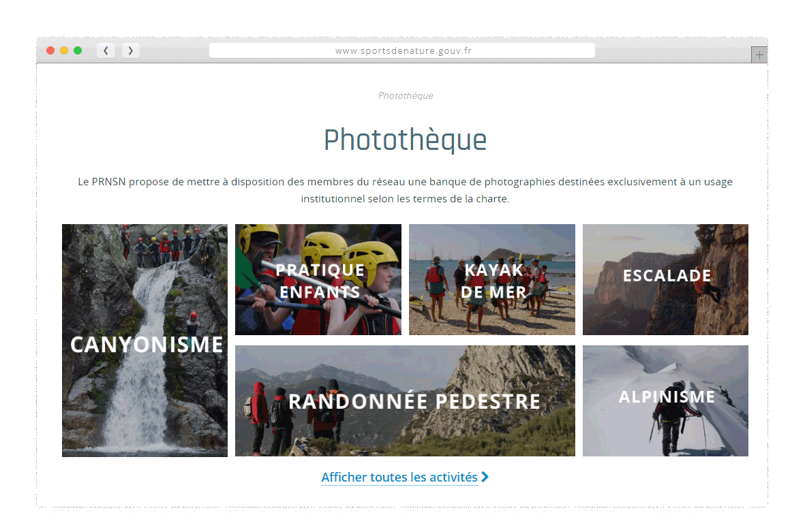Image resolution: width=805 pixels, height=532 pixels.
Task: Click the yellow minimize window dot
Action: pos(63,50)
